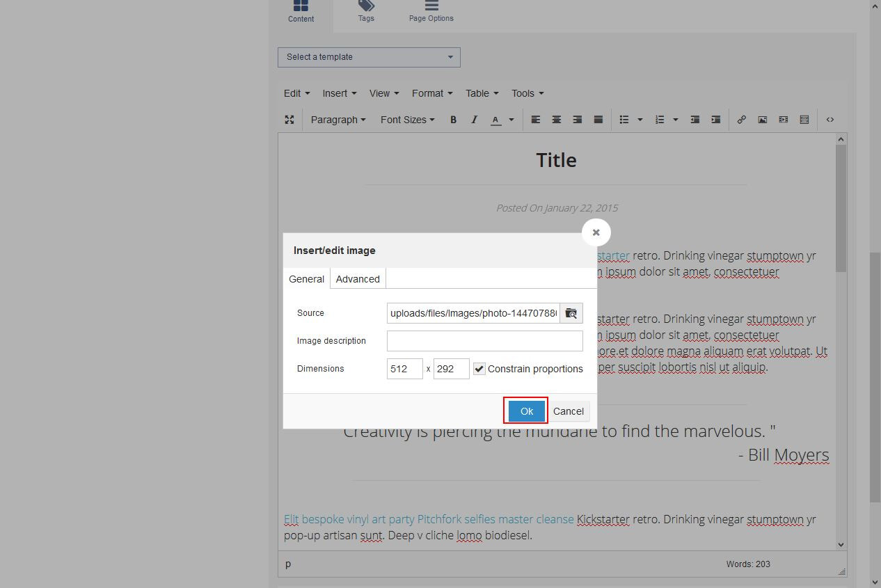Insert bullet list
This screenshot has height=588, width=881.
coord(624,120)
